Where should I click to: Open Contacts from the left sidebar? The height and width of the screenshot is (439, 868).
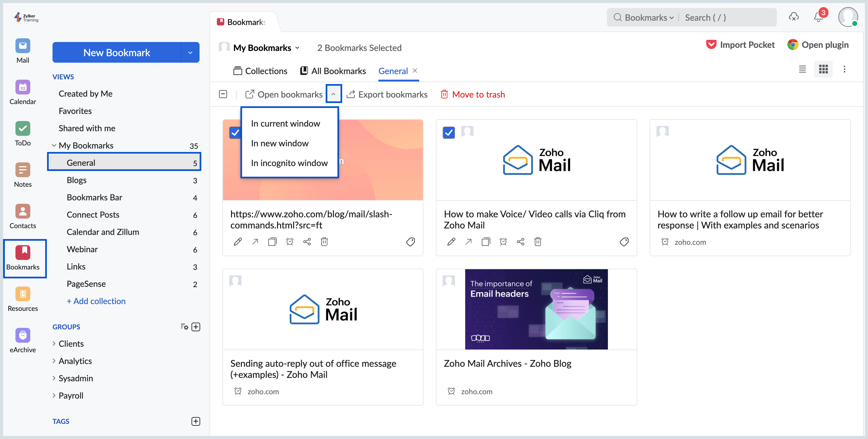point(23,211)
